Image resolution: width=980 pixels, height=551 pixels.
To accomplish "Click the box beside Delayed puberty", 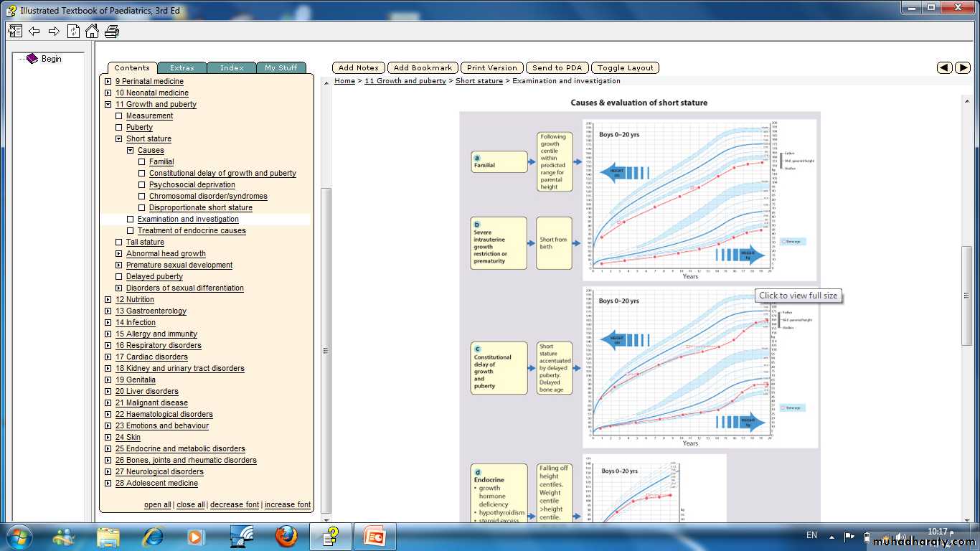I will point(119,277).
